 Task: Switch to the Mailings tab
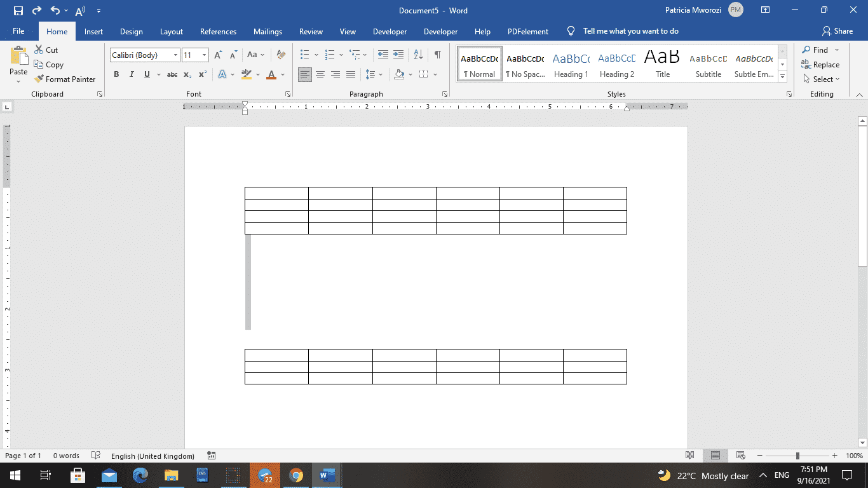[268, 31]
